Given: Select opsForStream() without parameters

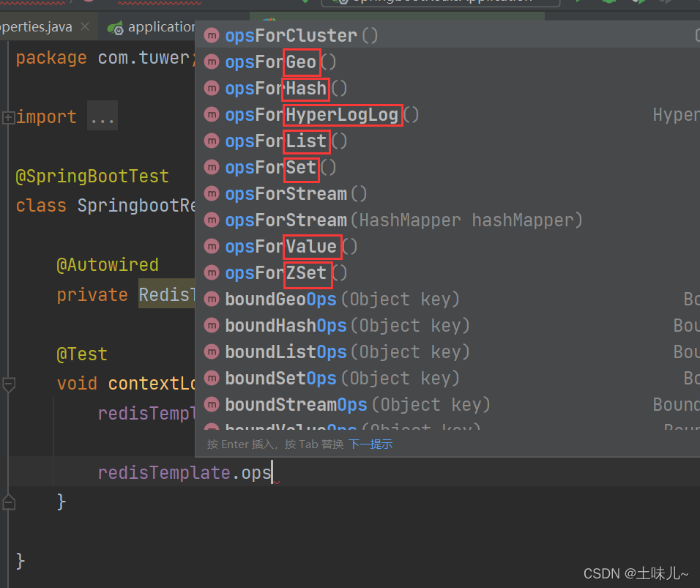Looking at the screenshot, I should click(448, 193).
